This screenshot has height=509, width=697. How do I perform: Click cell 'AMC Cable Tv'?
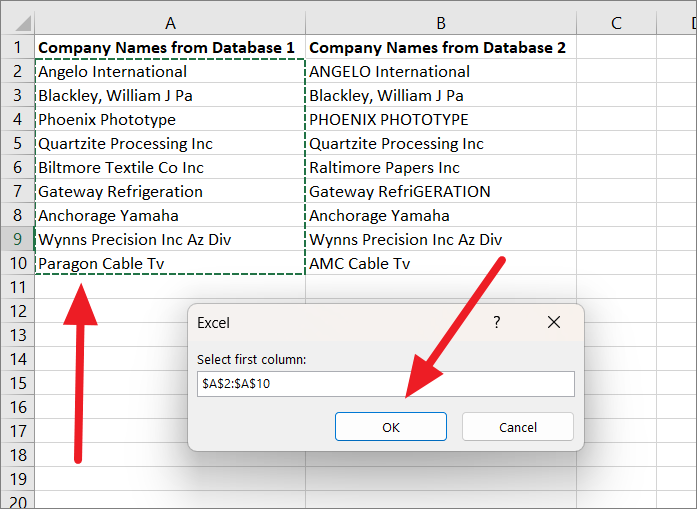[441, 263]
